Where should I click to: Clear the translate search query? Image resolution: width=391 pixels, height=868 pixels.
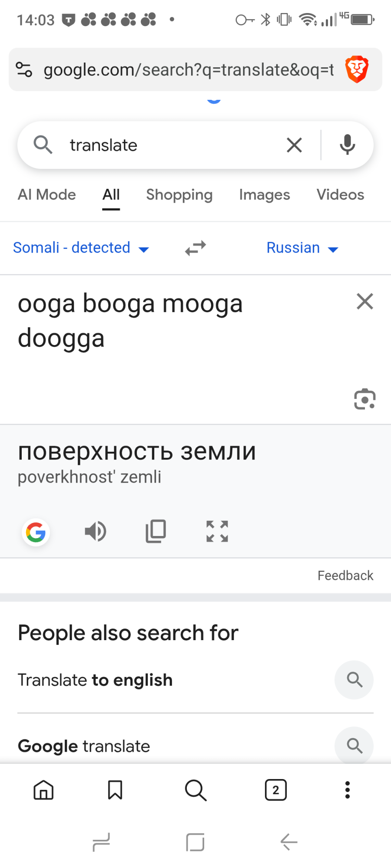pos(294,145)
